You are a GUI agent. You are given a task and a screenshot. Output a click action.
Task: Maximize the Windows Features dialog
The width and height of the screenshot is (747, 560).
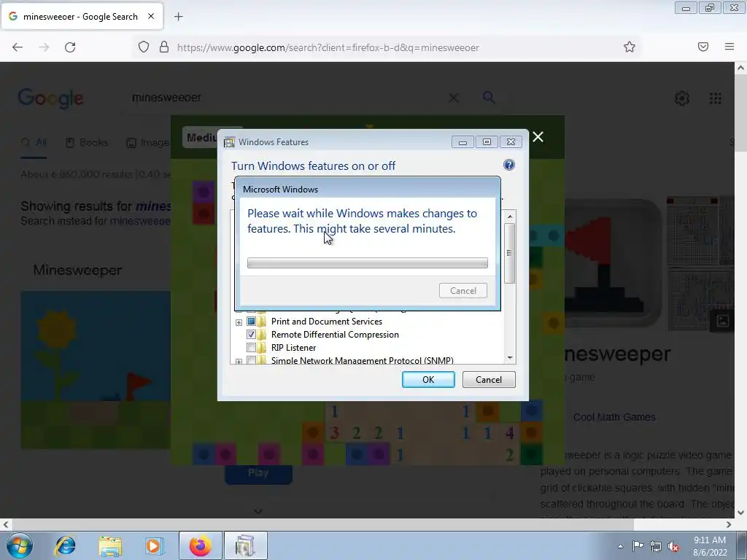tap(487, 142)
